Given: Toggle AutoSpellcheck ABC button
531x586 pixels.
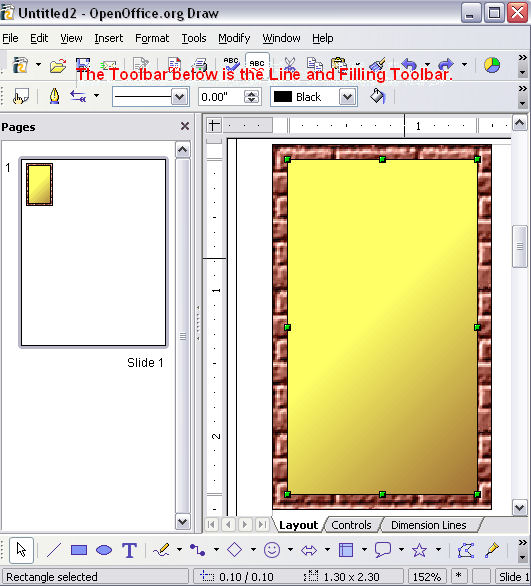Looking at the screenshot, I should tap(257, 65).
